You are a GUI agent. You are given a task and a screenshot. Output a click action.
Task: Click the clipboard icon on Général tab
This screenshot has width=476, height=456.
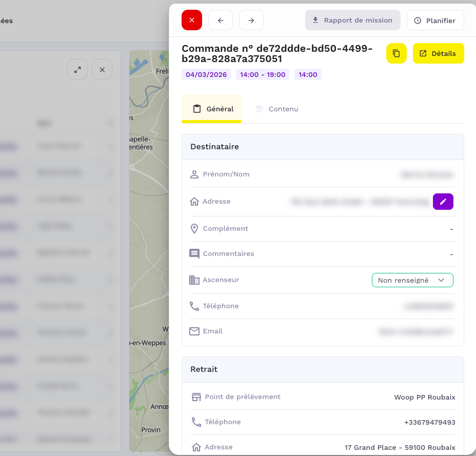click(196, 109)
